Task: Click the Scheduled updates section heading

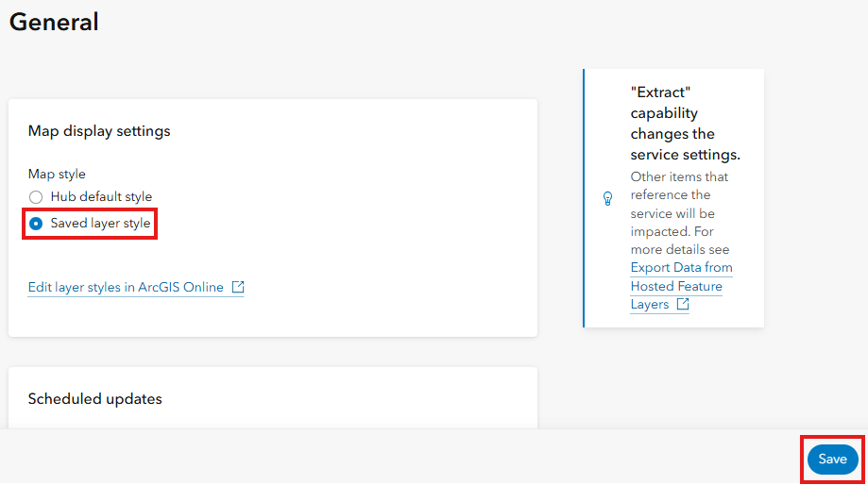Action: coord(94,399)
